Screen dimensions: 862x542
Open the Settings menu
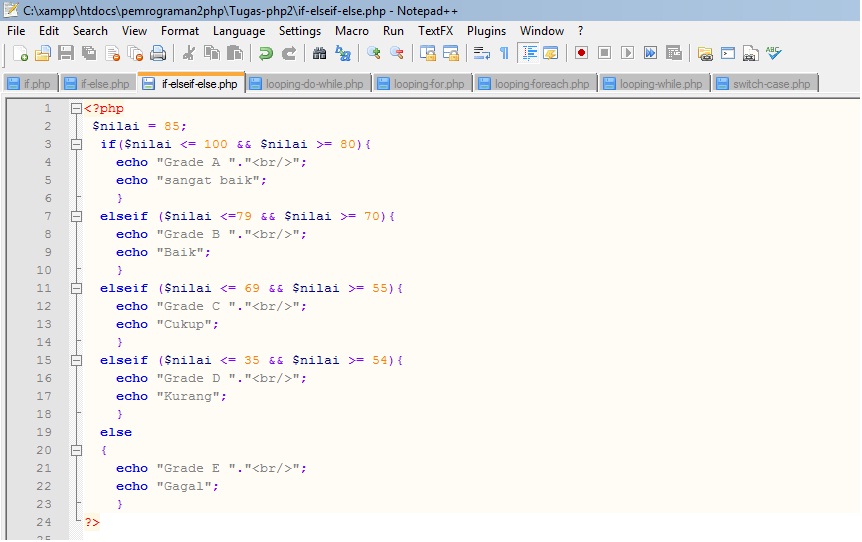pyautogui.click(x=300, y=31)
